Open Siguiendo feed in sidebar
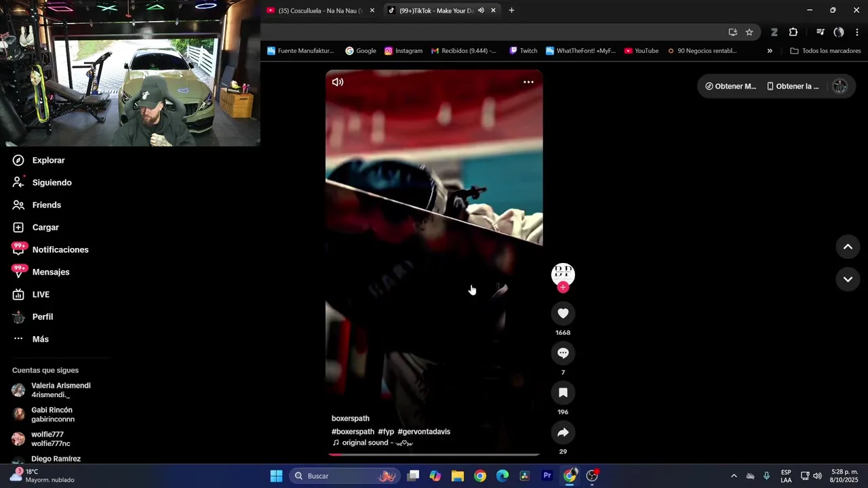The width and height of the screenshot is (868, 488). (42, 183)
